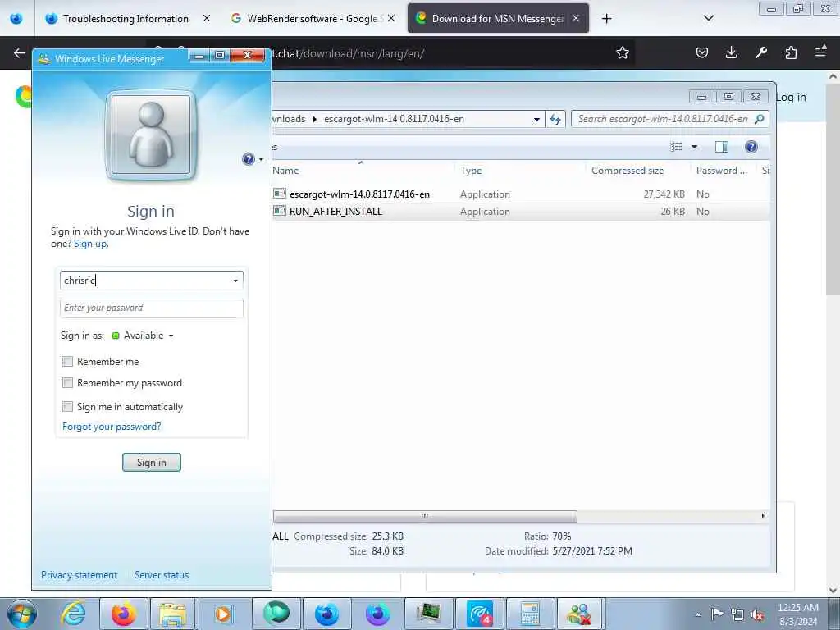Click the magnifier search icon in Explorer

pyautogui.click(x=759, y=119)
